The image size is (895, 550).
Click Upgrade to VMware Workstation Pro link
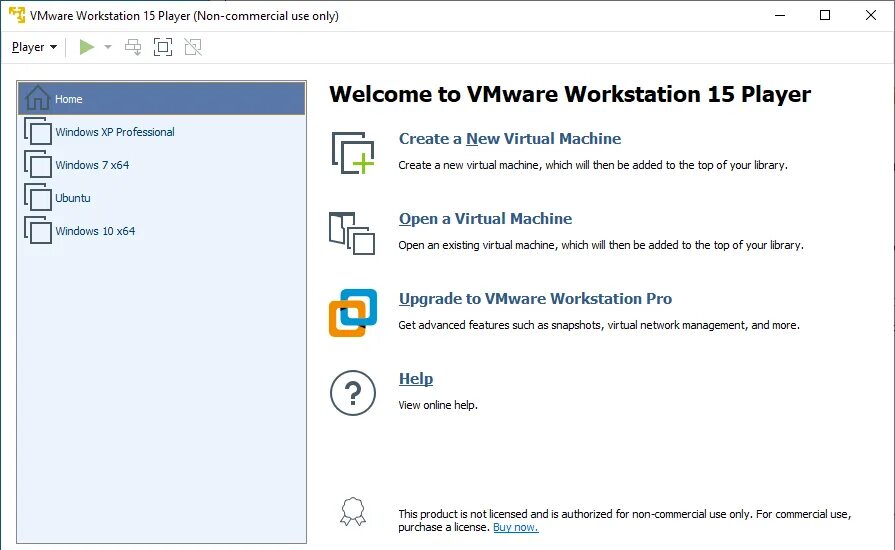[535, 298]
